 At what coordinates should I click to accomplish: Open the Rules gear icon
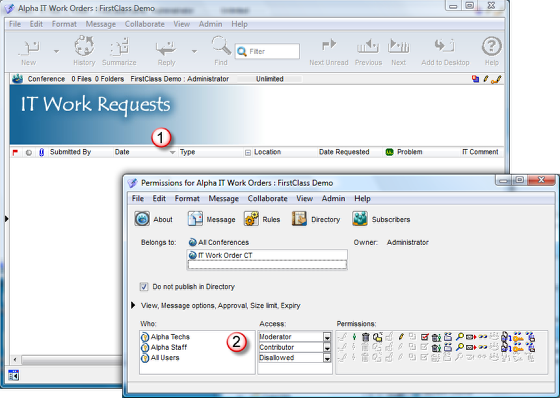[x=251, y=219]
